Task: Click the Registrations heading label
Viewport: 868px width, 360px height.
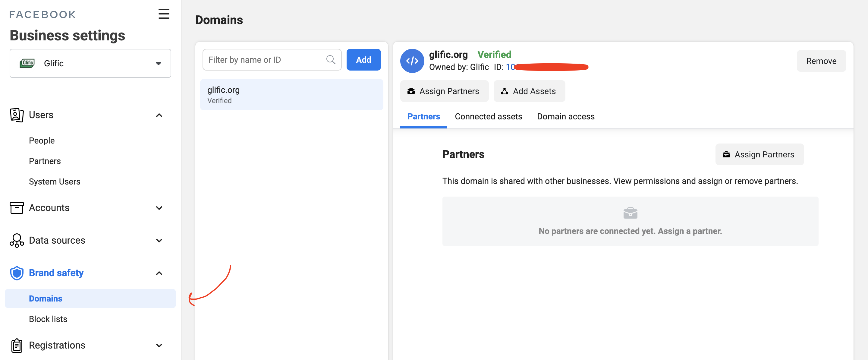Action: pyautogui.click(x=57, y=345)
